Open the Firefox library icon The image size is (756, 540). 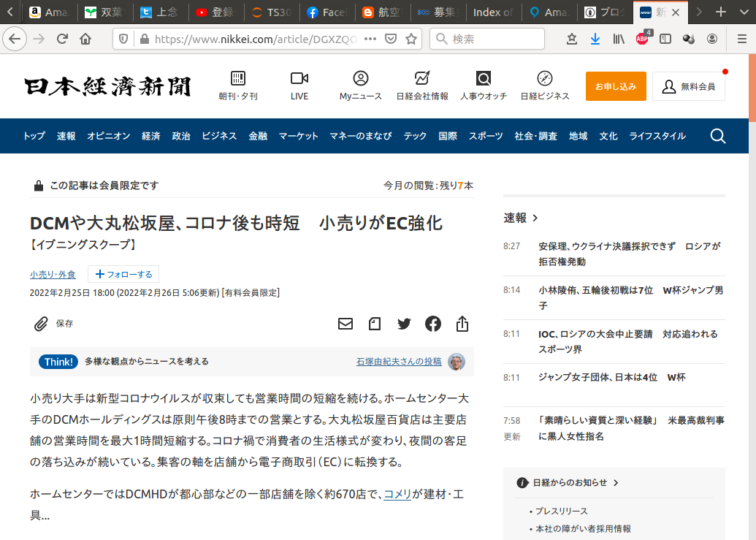(x=619, y=39)
